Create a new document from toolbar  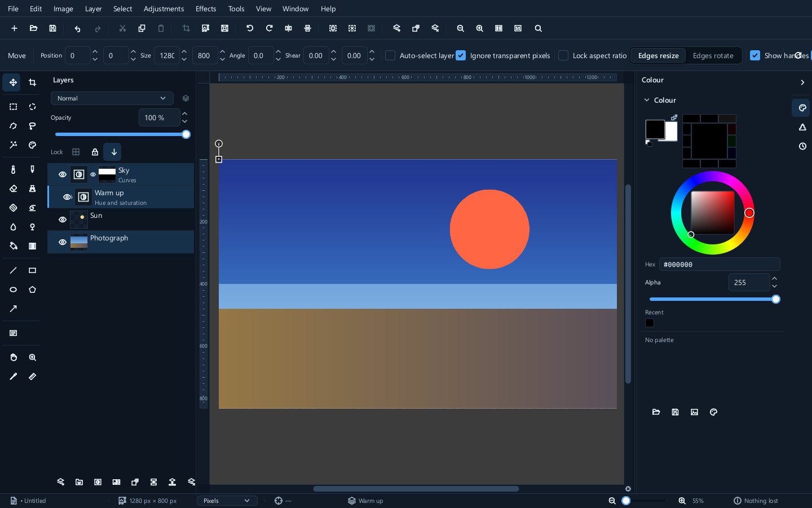(14, 28)
